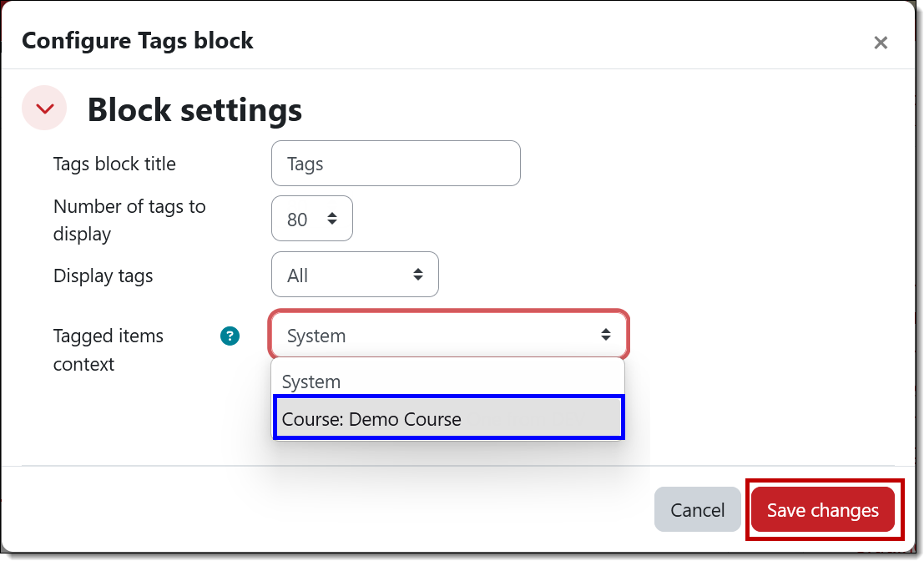Viewport: 924px width, 561px height.
Task: Collapse the Block settings section chevron
Action: [x=43, y=108]
